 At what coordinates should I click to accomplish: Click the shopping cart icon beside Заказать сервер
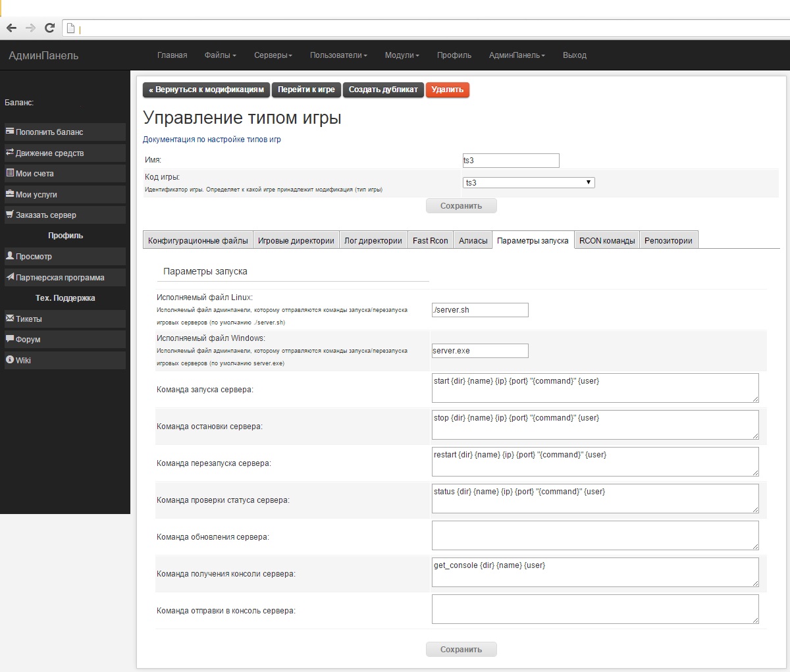point(10,215)
